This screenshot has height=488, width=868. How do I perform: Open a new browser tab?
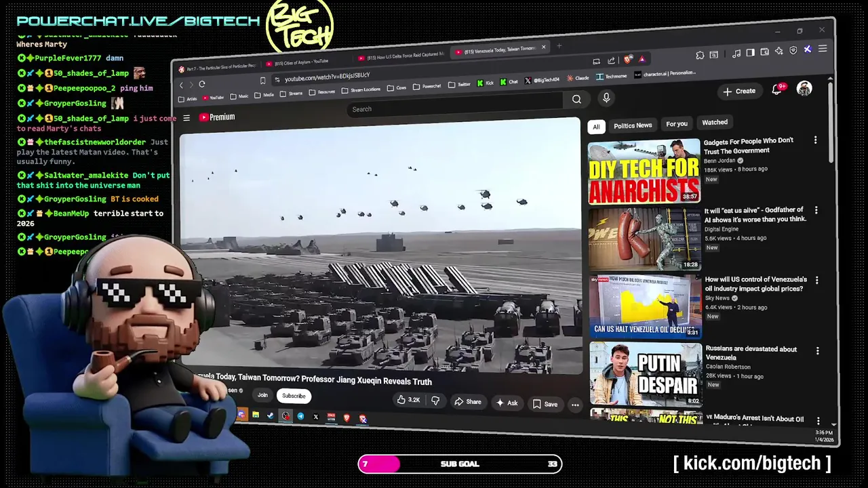(559, 46)
